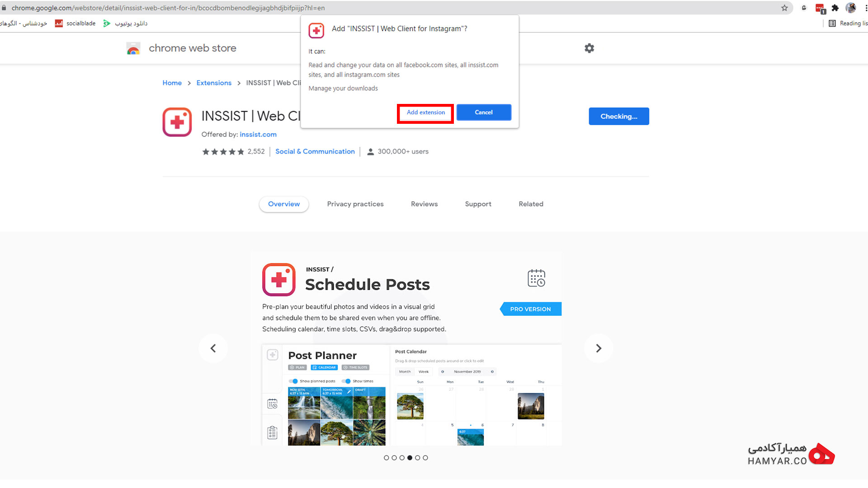The width and height of the screenshot is (868, 488).
Task: Open Social & Communication category
Action: pyautogui.click(x=315, y=151)
